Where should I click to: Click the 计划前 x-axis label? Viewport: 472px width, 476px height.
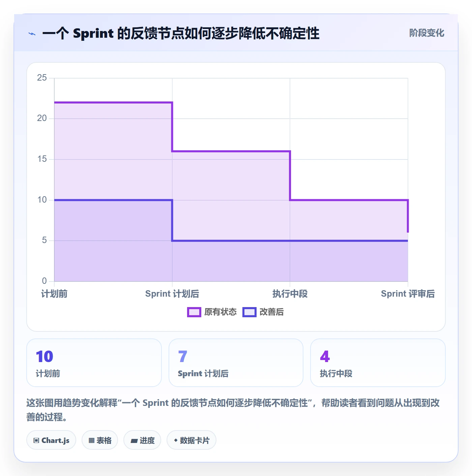[54, 294]
